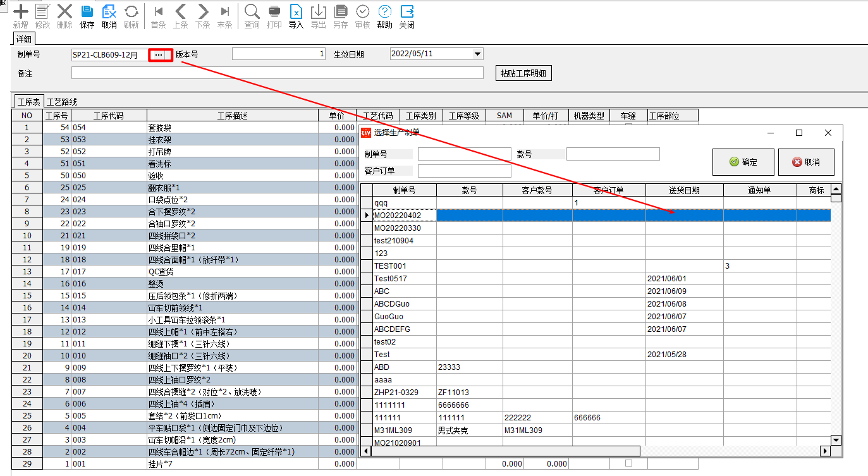Image resolution: width=868 pixels, height=476 pixels.
Task: Click the 通知单 column header in dialog
Action: click(x=760, y=190)
